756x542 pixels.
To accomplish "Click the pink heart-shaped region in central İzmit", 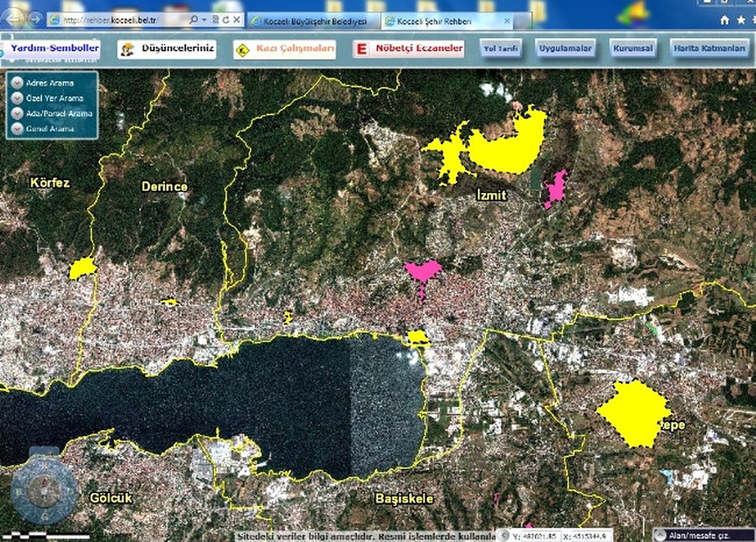I will click(x=423, y=272).
